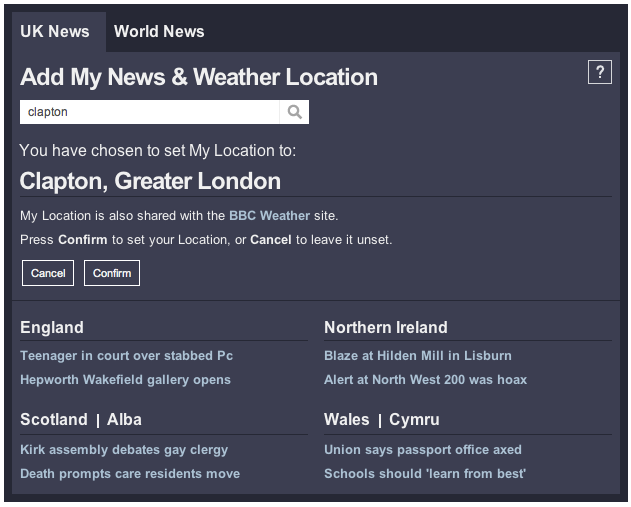Click the location search field containing clapton

click(x=149, y=112)
